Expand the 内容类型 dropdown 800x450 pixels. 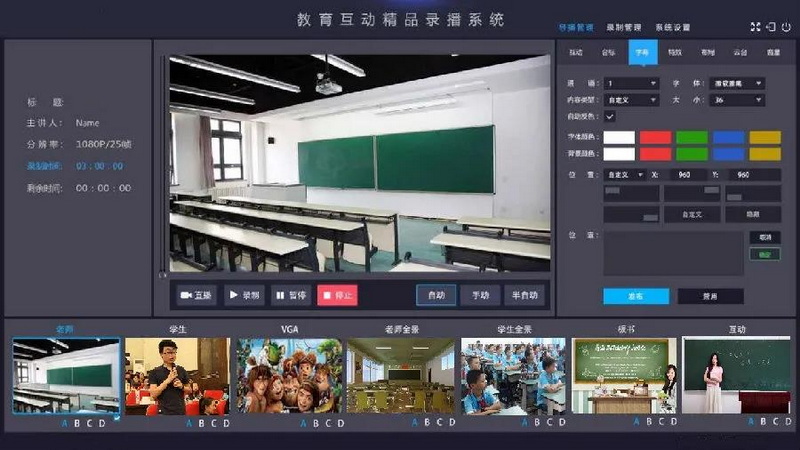[x=631, y=100]
